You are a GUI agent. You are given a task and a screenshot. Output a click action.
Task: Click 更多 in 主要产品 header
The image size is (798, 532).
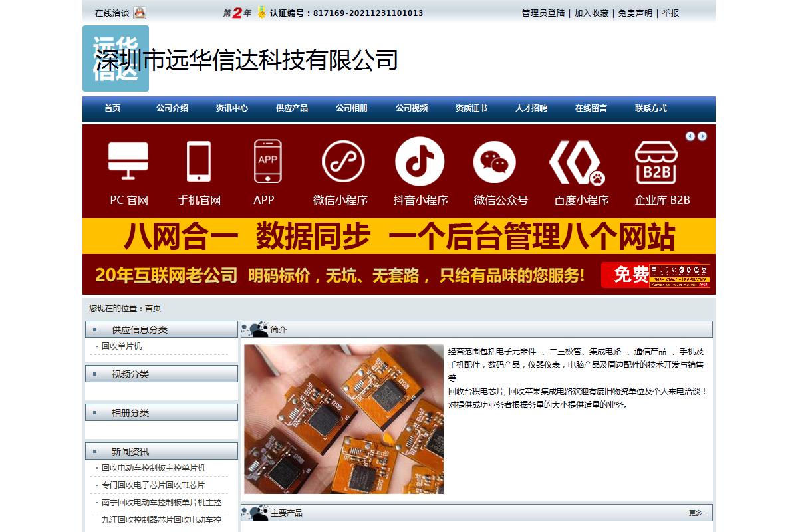pyautogui.click(x=697, y=513)
